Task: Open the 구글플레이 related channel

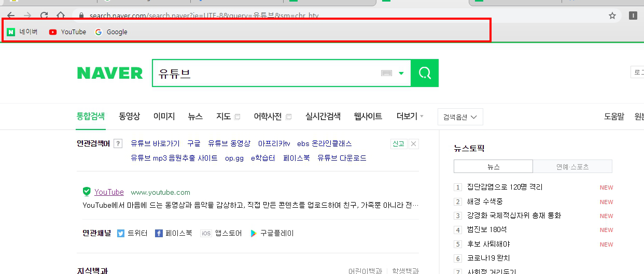Action: tap(272, 233)
